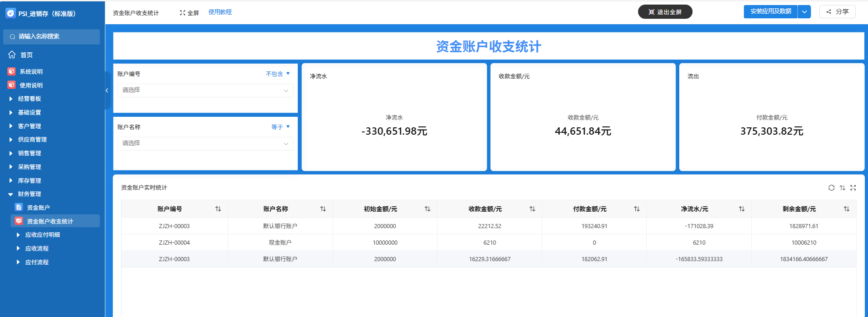Image resolution: width=868 pixels, height=317 pixels.
Task: Click 分享 button
Action: click(838, 12)
